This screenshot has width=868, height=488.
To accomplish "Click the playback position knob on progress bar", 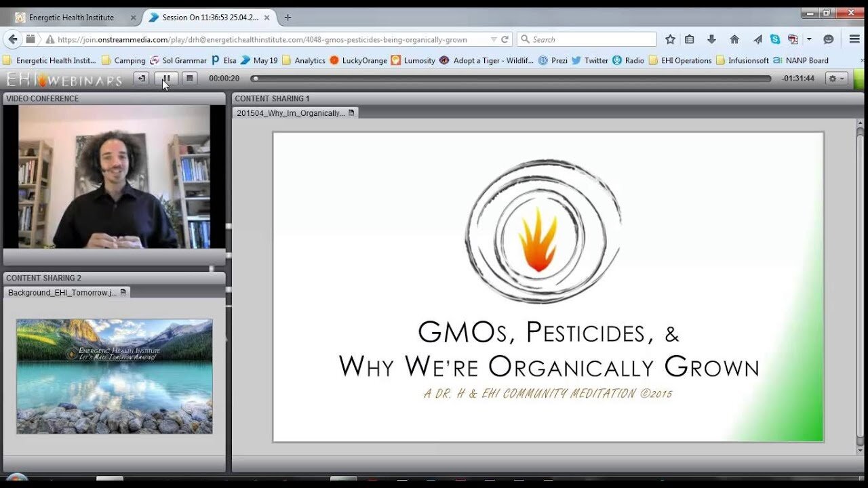I will click(x=255, y=79).
